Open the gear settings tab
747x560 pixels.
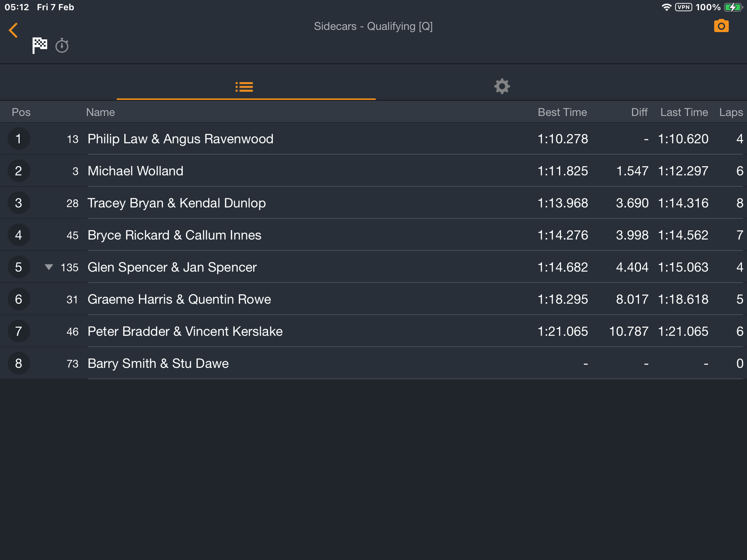coord(502,87)
